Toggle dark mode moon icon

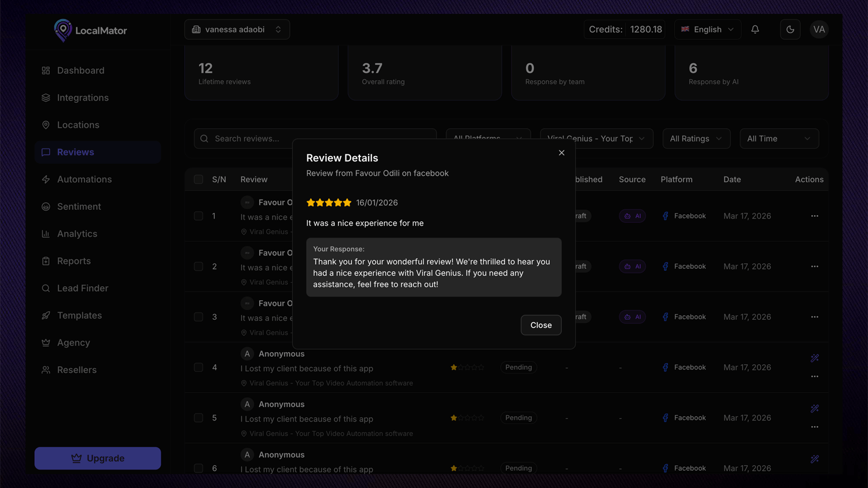[790, 29]
